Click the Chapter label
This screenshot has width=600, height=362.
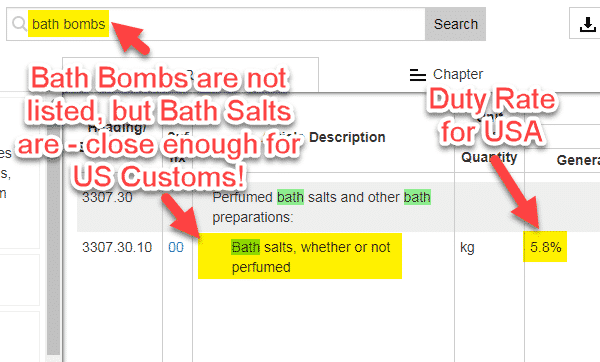coord(458,74)
